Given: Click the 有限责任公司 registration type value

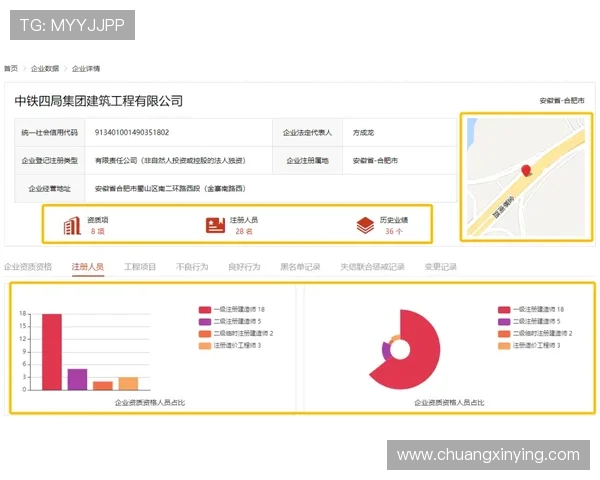Looking at the screenshot, I should 170,160.
